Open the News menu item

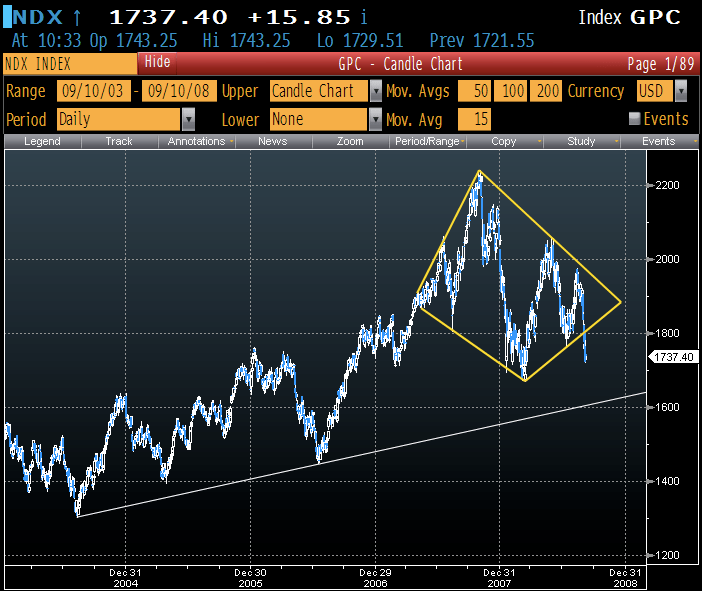273,141
